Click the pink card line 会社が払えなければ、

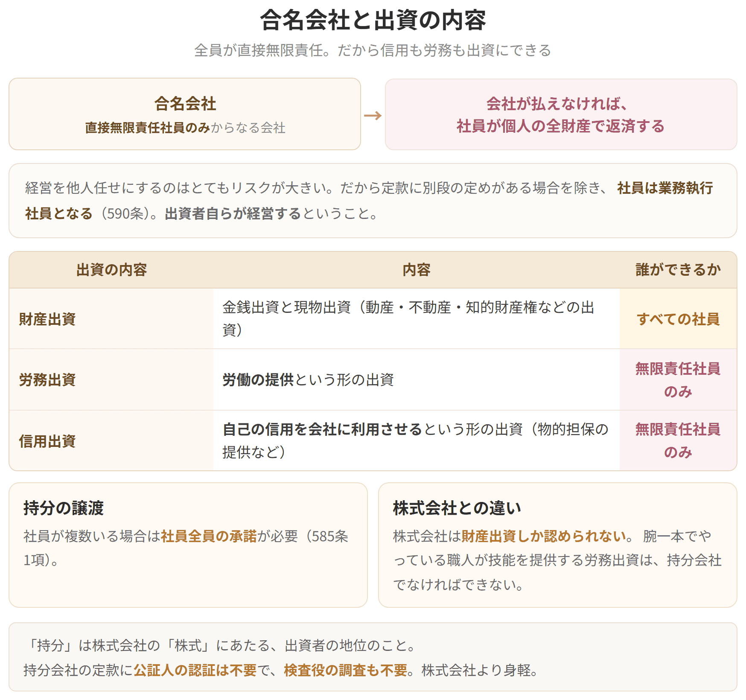click(x=557, y=104)
